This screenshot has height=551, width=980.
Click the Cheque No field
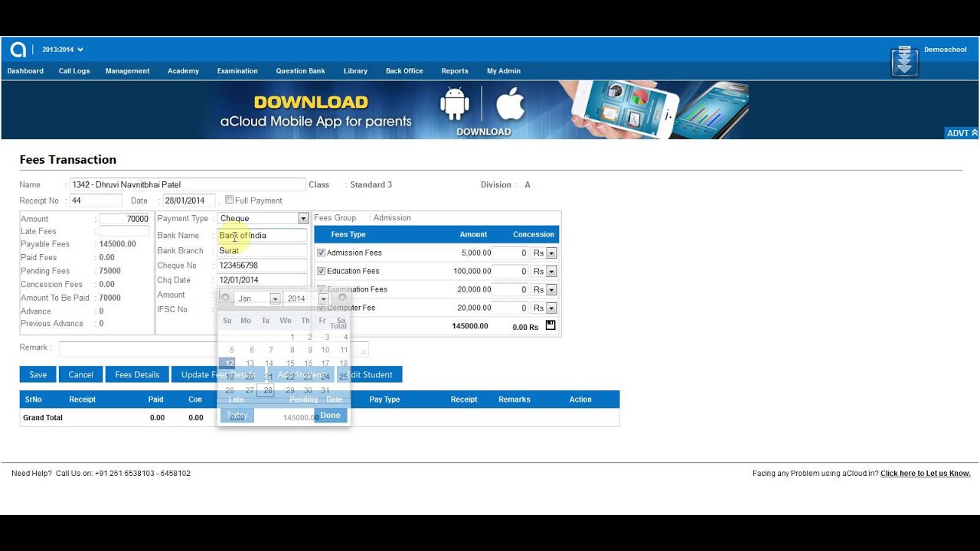click(x=263, y=266)
